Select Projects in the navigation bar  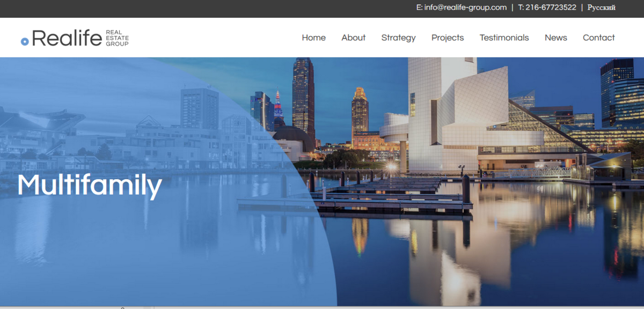448,38
